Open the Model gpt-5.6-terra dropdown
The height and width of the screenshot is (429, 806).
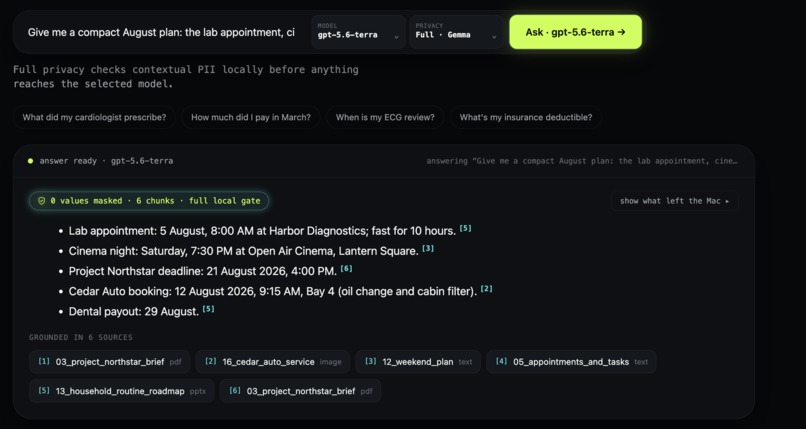coord(358,32)
